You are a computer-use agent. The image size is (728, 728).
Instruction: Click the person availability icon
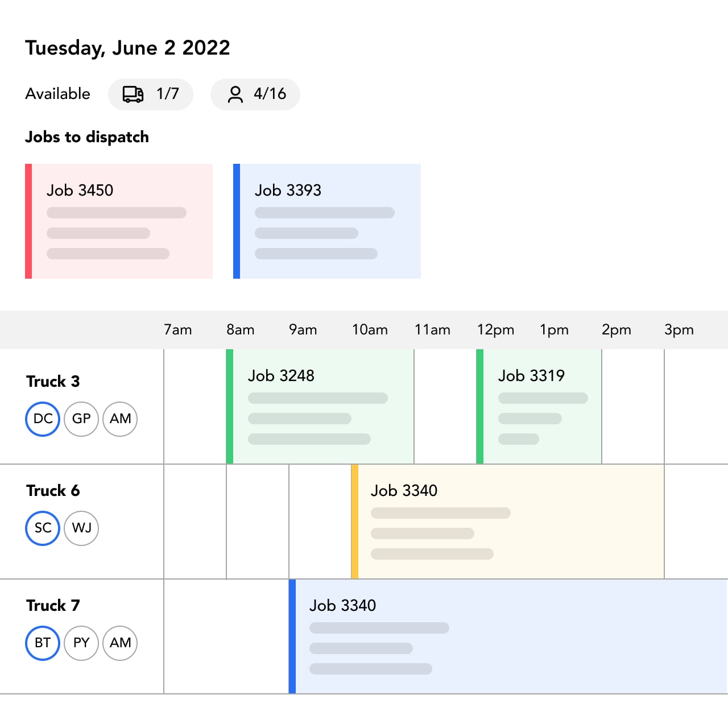click(x=235, y=94)
